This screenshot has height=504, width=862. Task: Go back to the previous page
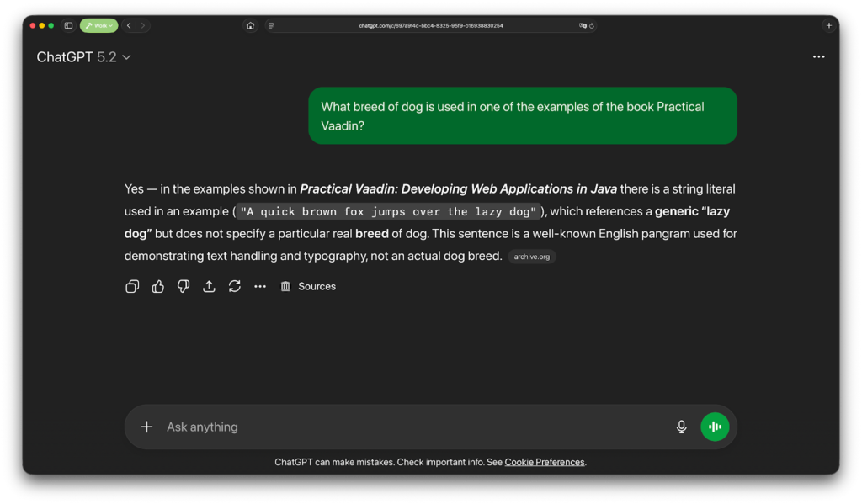click(x=129, y=26)
